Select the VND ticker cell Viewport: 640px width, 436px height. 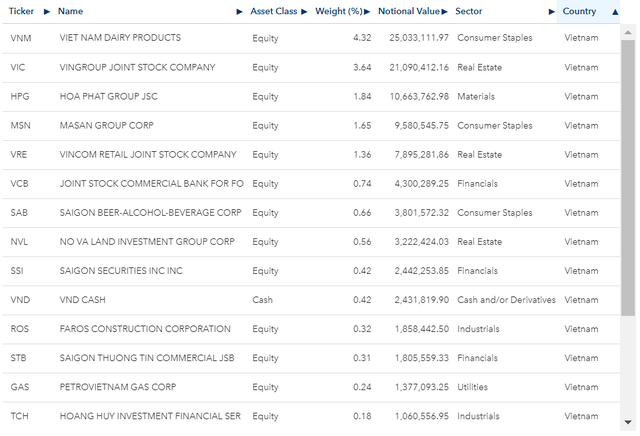click(20, 300)
